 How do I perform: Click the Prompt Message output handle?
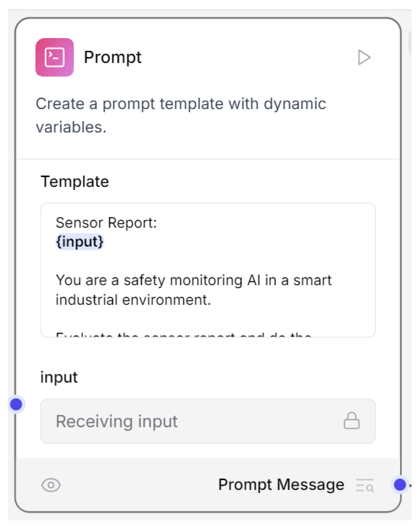[400, 485]
